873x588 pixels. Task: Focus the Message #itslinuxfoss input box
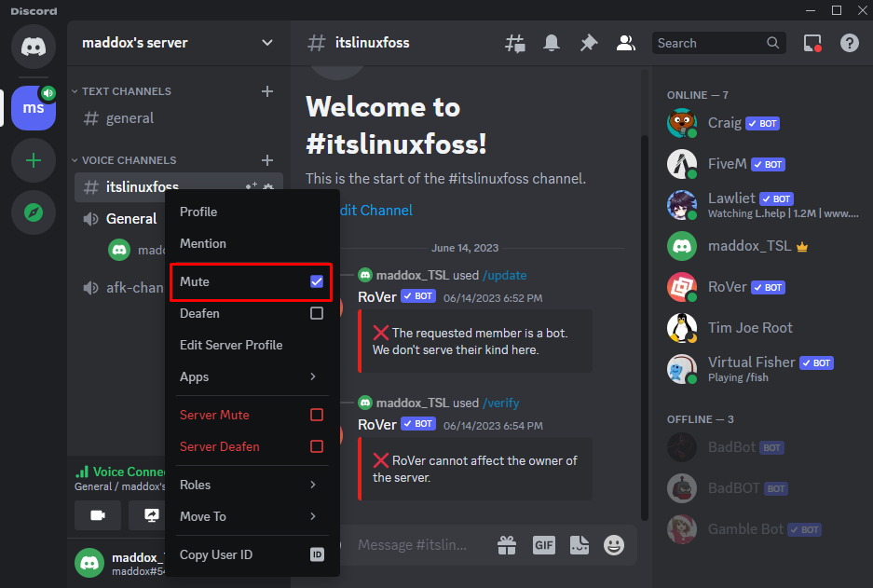point(412,545)
